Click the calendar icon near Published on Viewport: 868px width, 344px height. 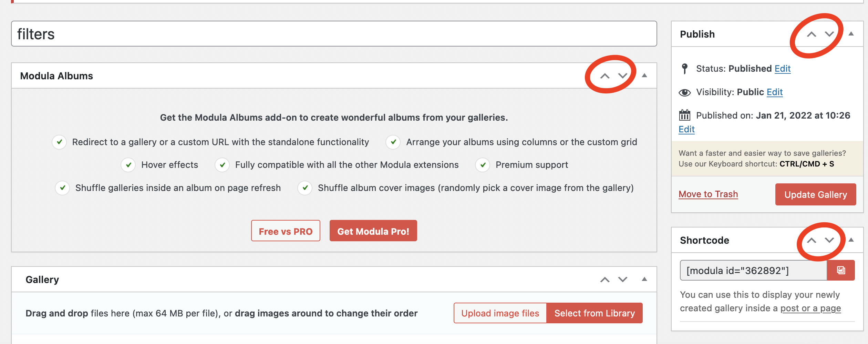pyautogui.click(x=685, y=115)
